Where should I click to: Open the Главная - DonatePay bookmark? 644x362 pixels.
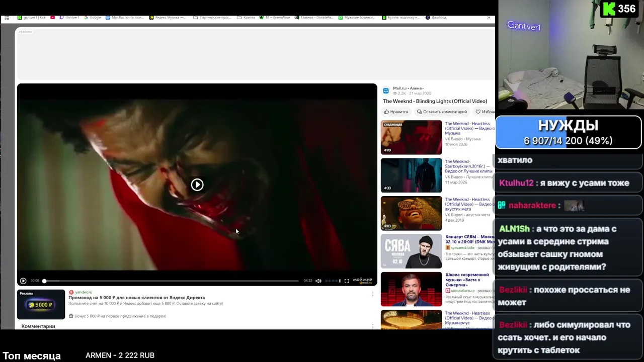[x=314, y=18]
